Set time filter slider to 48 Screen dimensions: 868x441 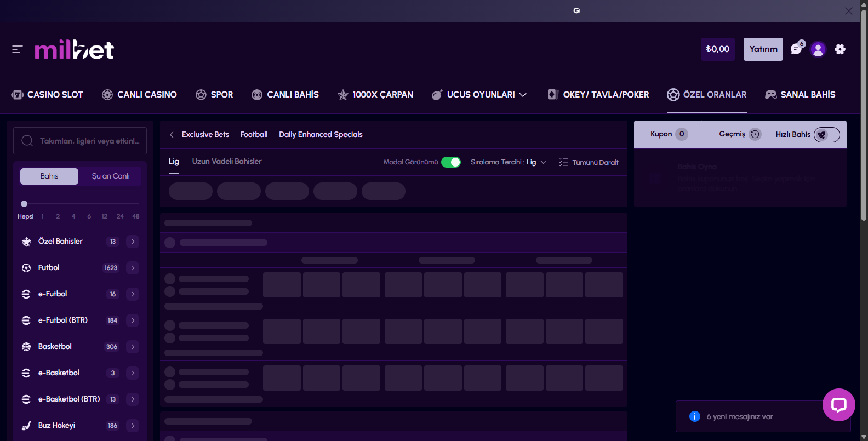[x=136, y=216]
